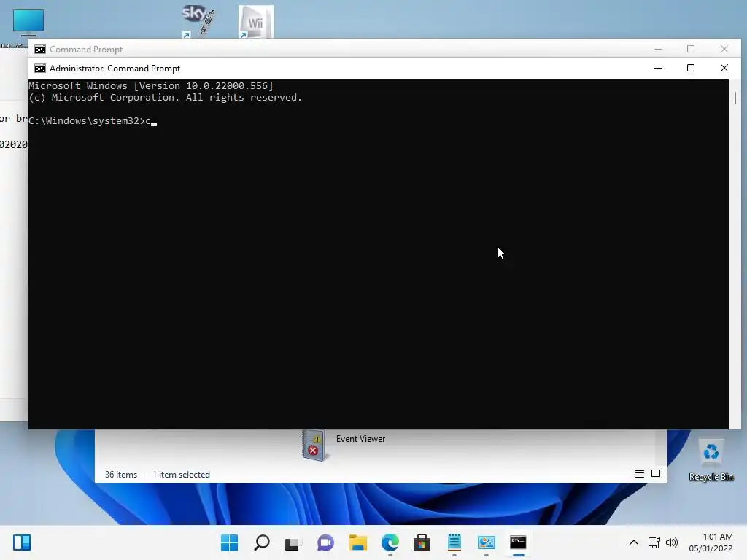Open Control Panel taskbar icon

[487, 542]
